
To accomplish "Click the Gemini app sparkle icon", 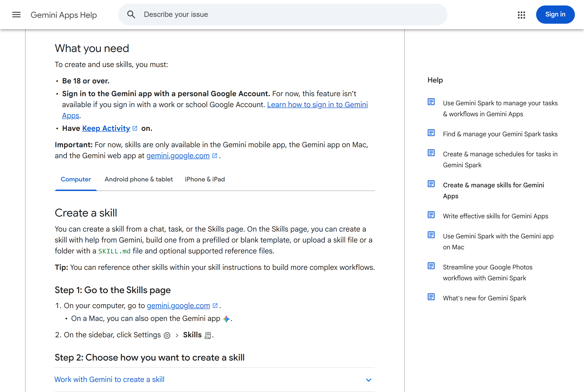I will (226, 319).
